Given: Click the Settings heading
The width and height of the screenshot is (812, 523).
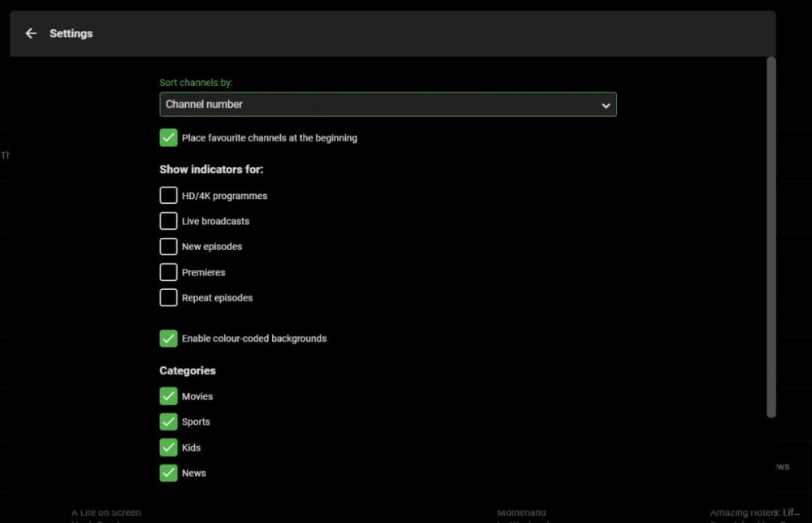Looking at the screenshot, I should click(71, 33).
